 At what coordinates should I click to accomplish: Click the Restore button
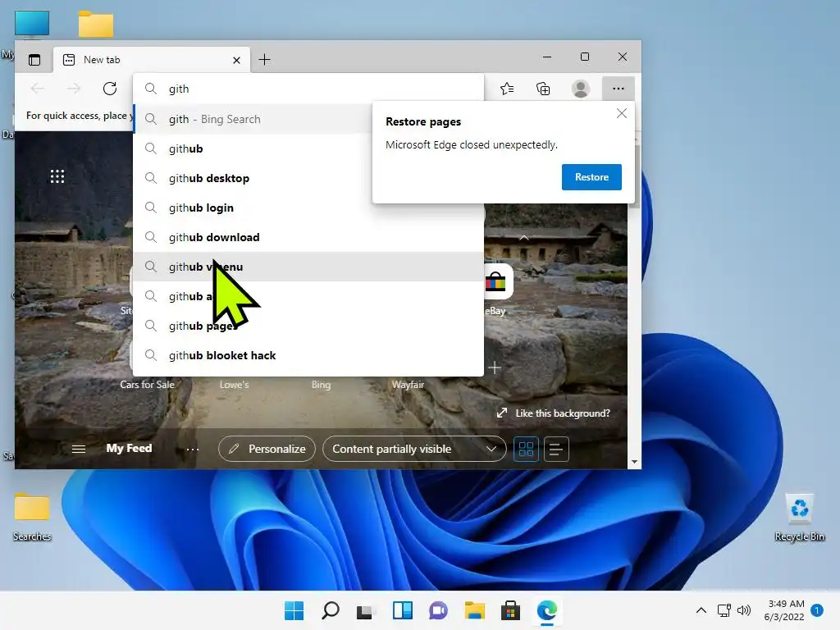(x=591, y=177)
